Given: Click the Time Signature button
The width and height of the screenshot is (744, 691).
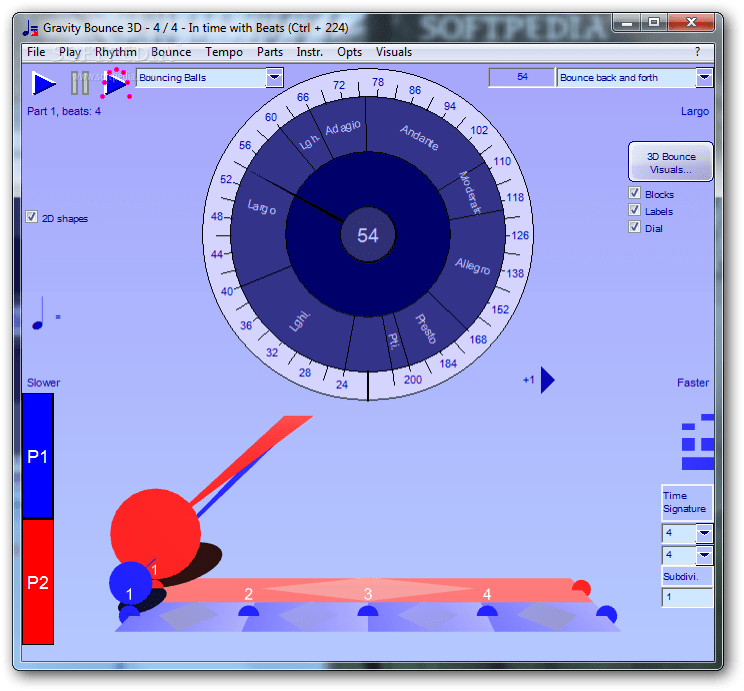Looking at the screenshot, I should coord(687,503).
